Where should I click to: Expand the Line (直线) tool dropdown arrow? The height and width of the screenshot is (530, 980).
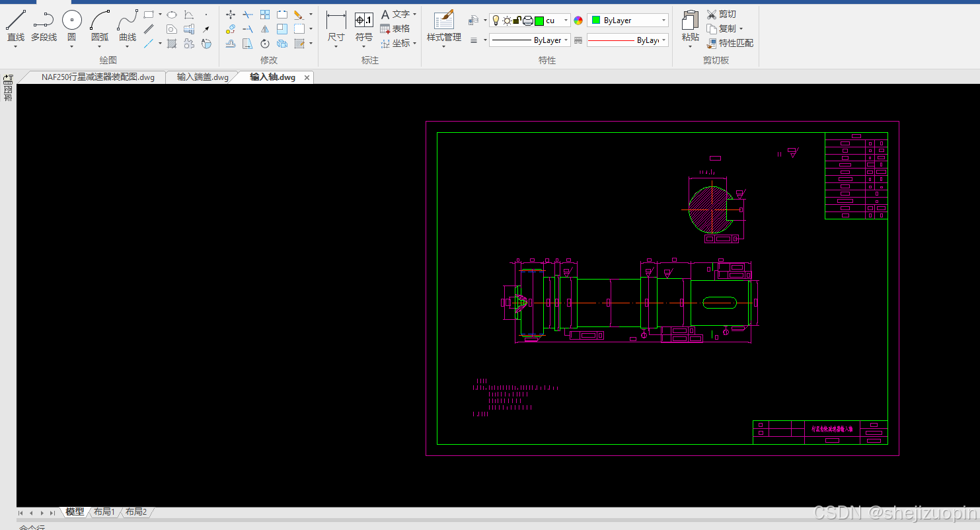(16, 47)
